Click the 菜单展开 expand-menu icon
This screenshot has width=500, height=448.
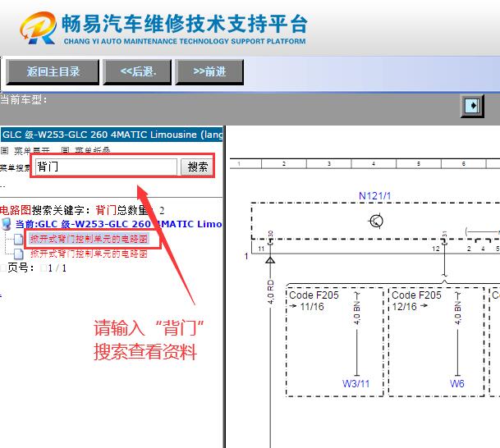point(4,150)
